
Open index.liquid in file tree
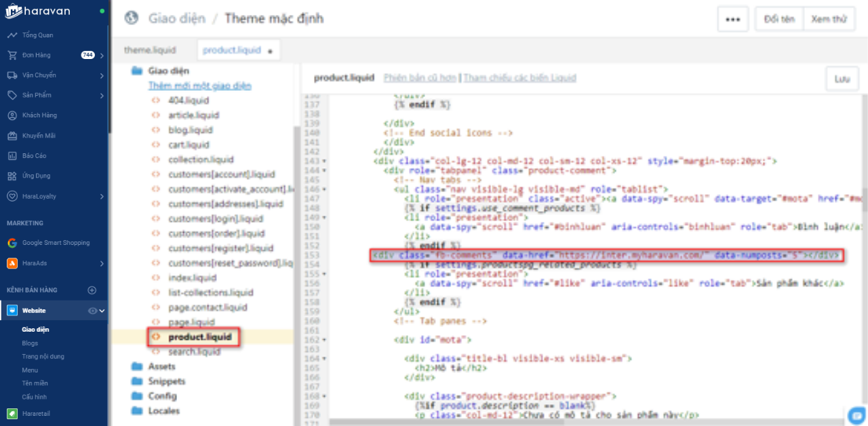[193, 277]
